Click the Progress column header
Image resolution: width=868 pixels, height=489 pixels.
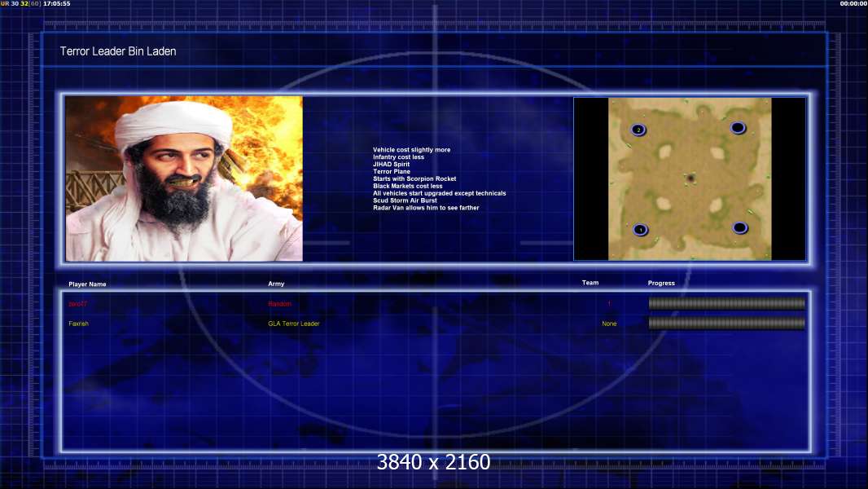(x=661, y=284)
